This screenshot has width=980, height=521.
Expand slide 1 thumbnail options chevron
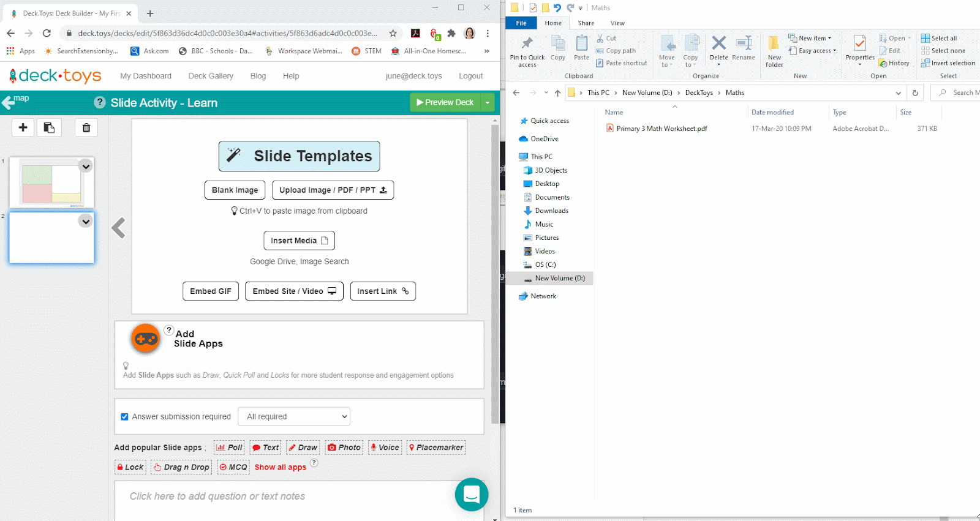tap(86, 166)
